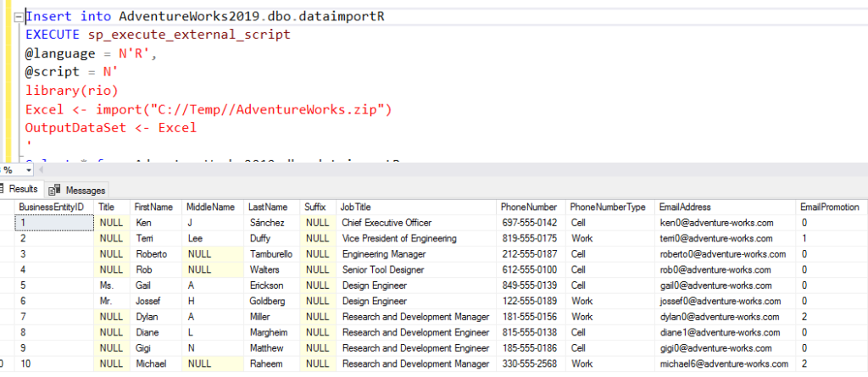
Task: Select the LastName column header
Action: pos(269,207)
